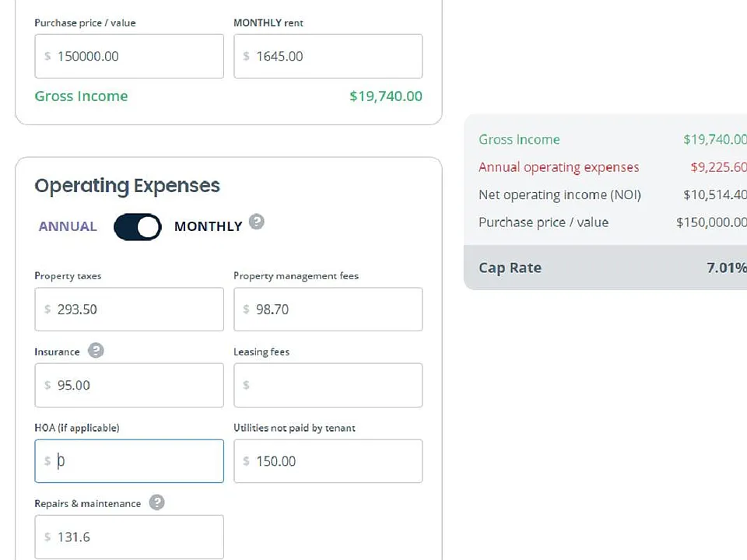Click the MONTHLY rent input field

(x=328, y=56)
